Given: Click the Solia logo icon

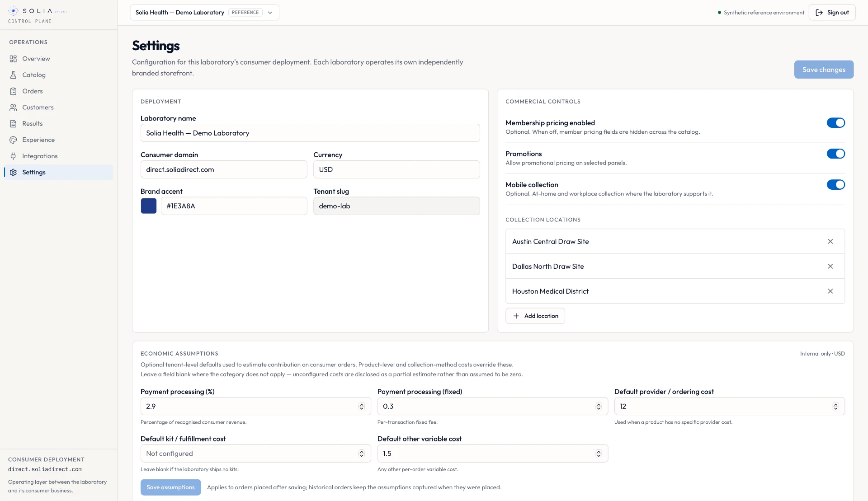Looking at the screenshot, I should coord(14,11).
